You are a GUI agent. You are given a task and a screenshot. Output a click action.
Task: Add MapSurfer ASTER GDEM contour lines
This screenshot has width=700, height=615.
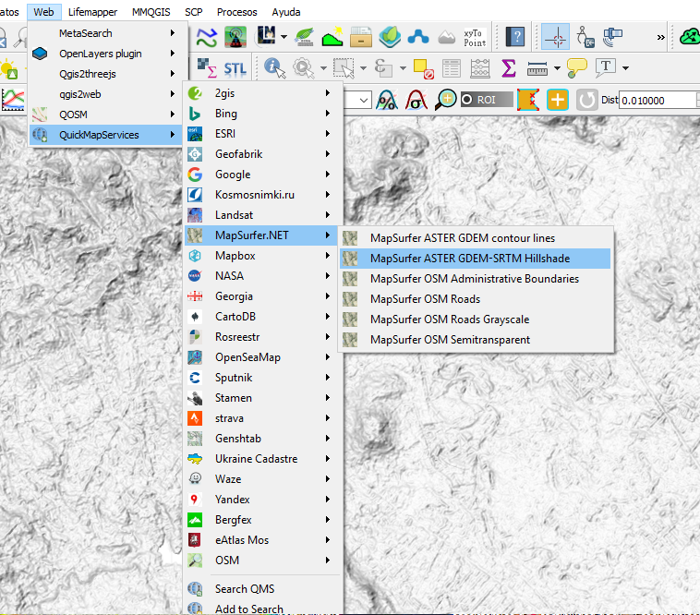[476, 238]
